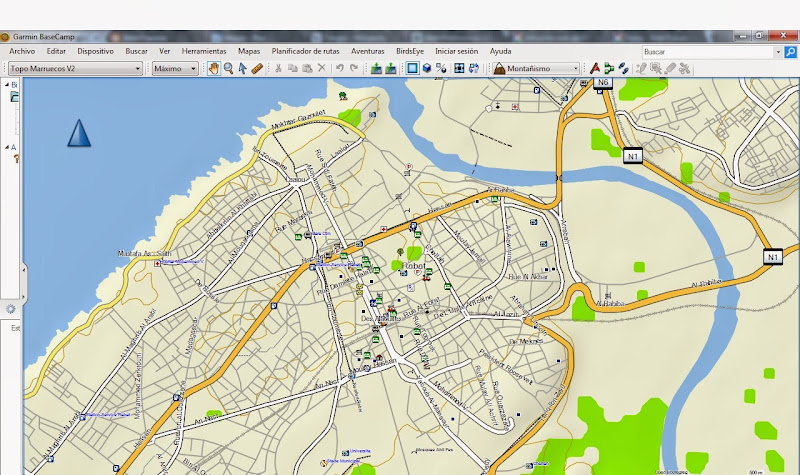Open the Planificador de rutas menu
The width and height of the screenshot is (800, 475).
(x=305, y=51)
